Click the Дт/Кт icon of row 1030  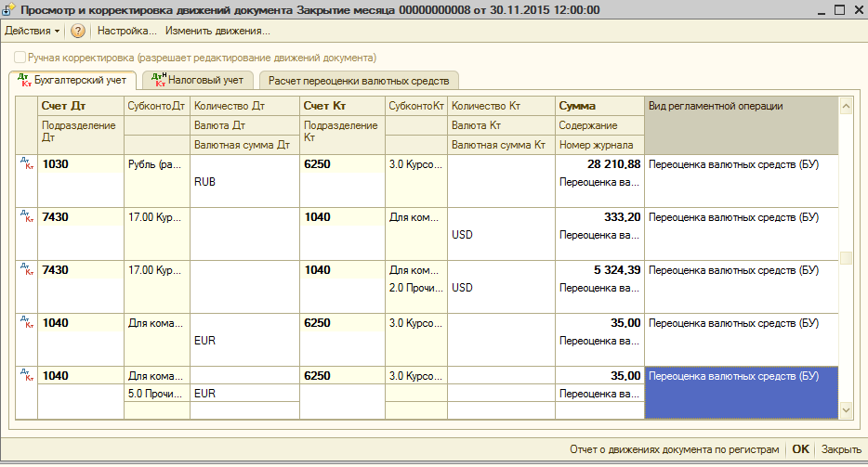coord(27,163)
